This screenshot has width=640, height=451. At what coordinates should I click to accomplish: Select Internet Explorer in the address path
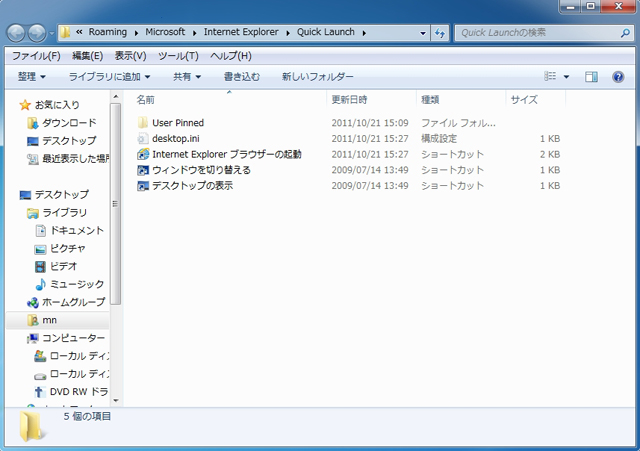tap(241, 32)
